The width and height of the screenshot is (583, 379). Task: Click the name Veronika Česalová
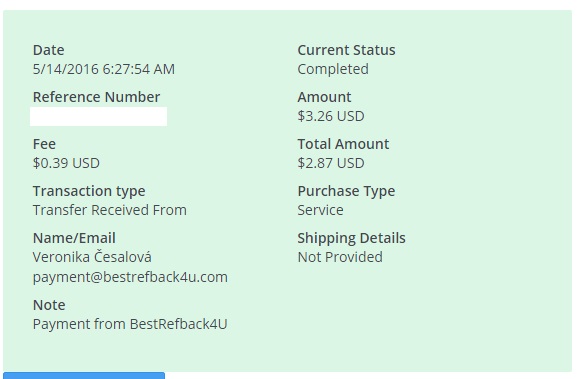point(92,257)
